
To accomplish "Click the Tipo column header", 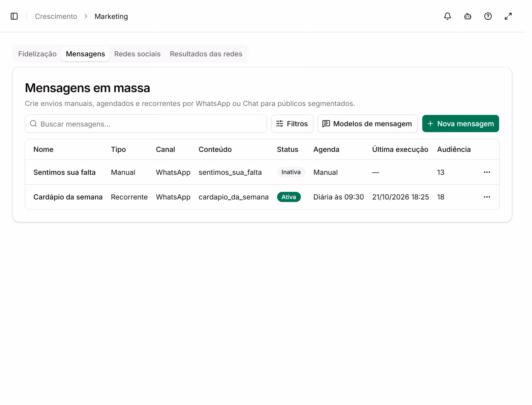I will click(x=118, y=150).
